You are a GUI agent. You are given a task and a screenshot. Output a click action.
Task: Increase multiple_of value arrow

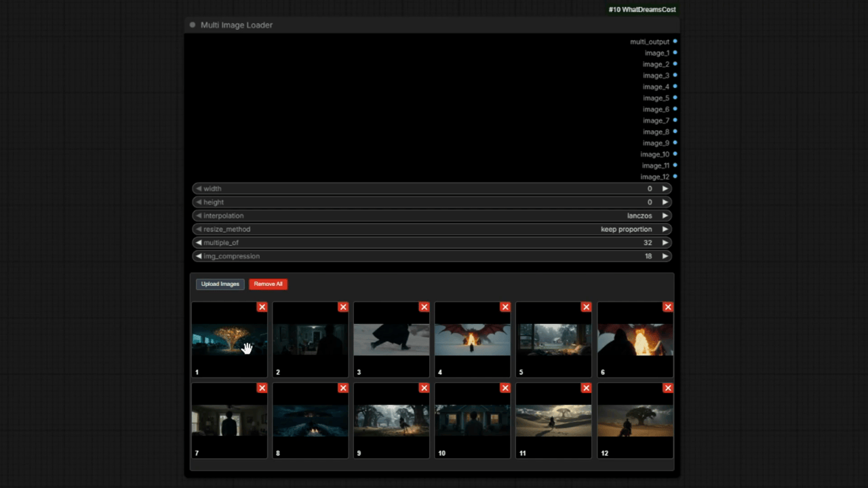click(665, 243)
